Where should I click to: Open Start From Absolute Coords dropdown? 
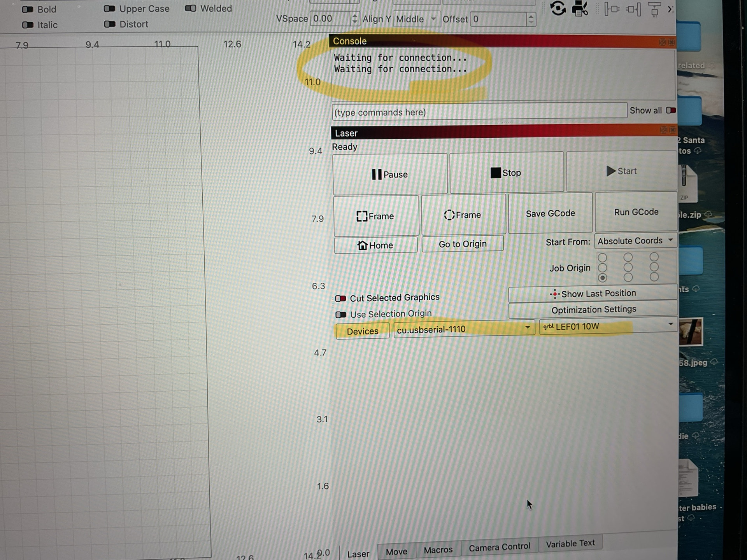635,241
